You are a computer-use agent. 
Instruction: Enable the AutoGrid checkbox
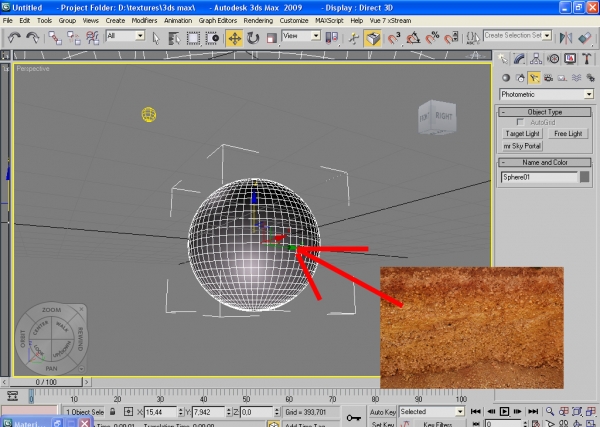click(520, 122)
